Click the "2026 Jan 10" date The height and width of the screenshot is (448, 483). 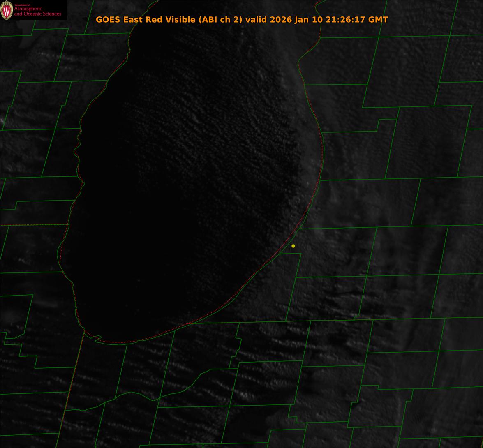coord(296,20)
